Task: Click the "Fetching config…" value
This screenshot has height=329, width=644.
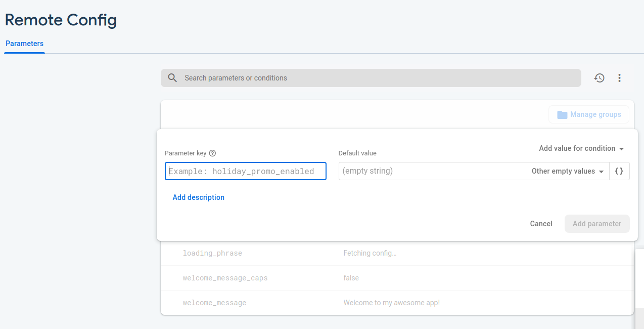Action: tap(370, 253)
